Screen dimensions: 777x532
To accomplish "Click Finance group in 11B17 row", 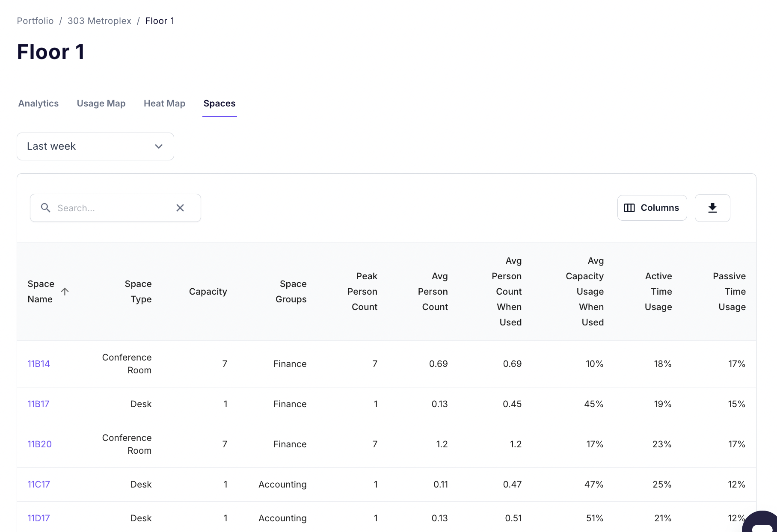I will tap(290, 404).
